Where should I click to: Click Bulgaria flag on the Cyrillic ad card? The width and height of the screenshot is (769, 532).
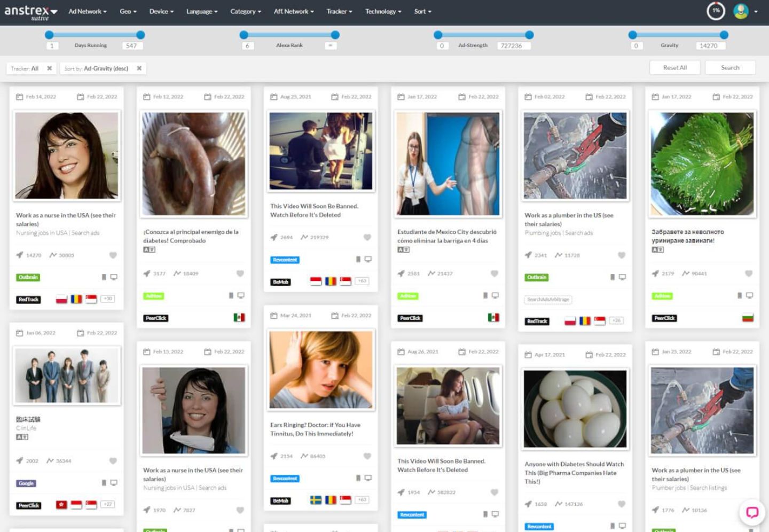(x=748, y=318)
